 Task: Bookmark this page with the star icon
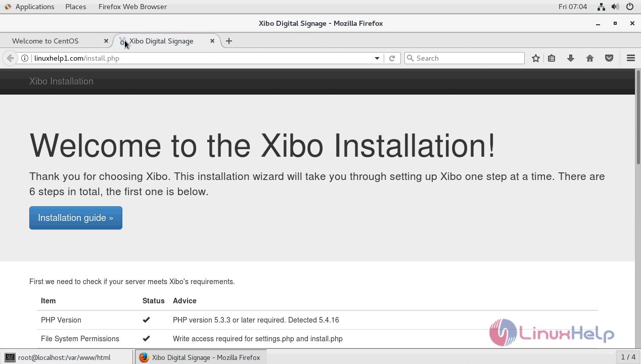(x=536, y=58)
